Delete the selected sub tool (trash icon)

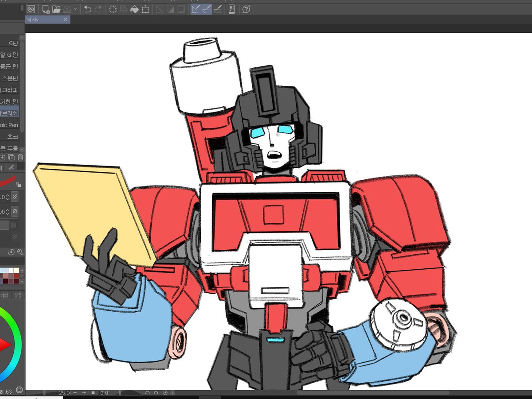20,157
